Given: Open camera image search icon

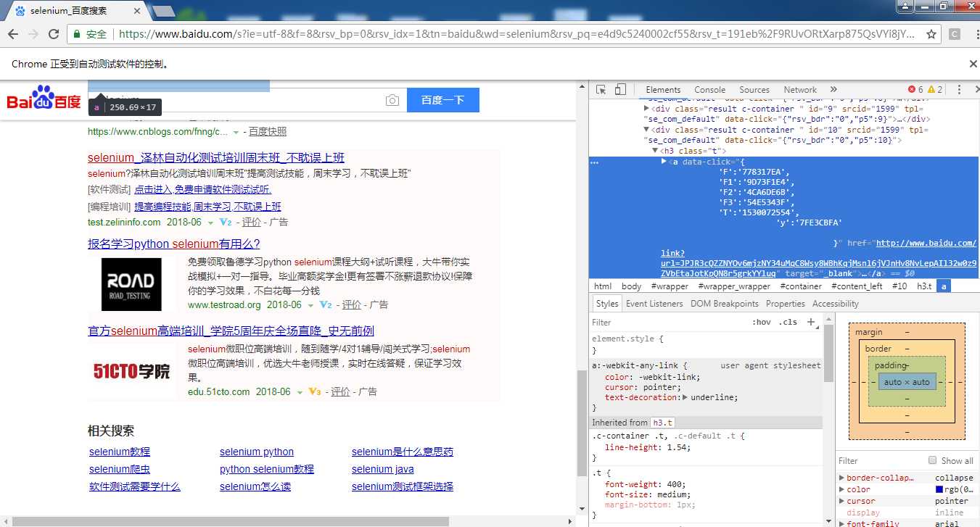Looking at the screenshot, I should [392, 100].
